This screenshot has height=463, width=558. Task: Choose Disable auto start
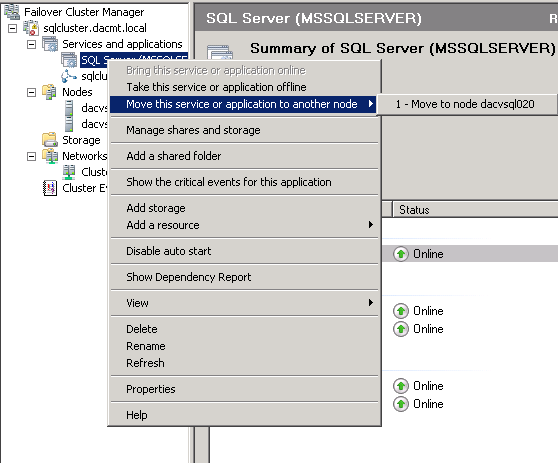click(244, 251)
